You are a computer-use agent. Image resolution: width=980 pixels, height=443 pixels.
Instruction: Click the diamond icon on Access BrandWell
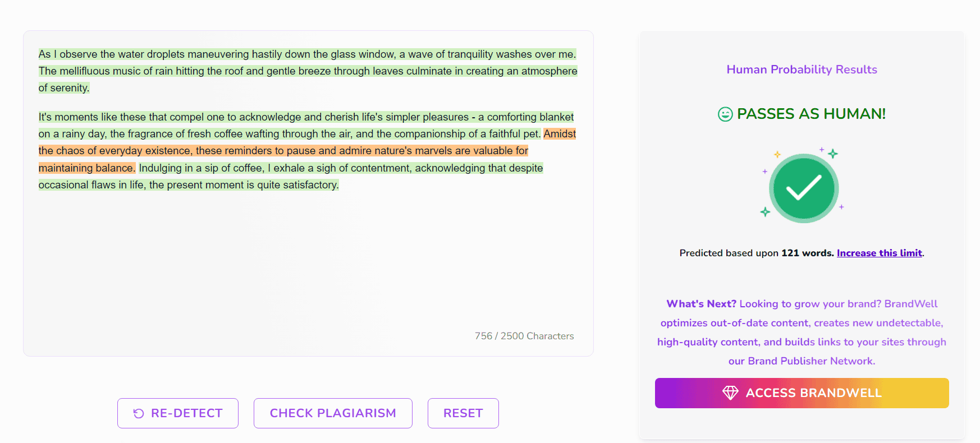[x=730, y=393]
